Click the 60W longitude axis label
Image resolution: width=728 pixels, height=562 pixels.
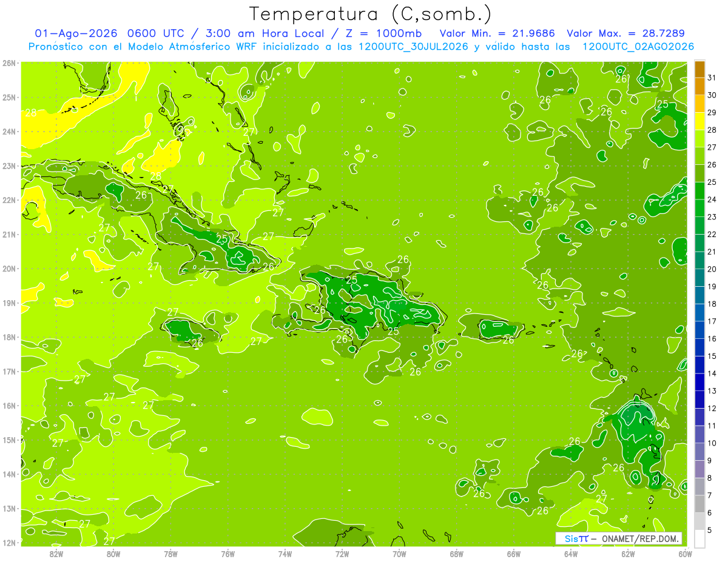(686, 554)
